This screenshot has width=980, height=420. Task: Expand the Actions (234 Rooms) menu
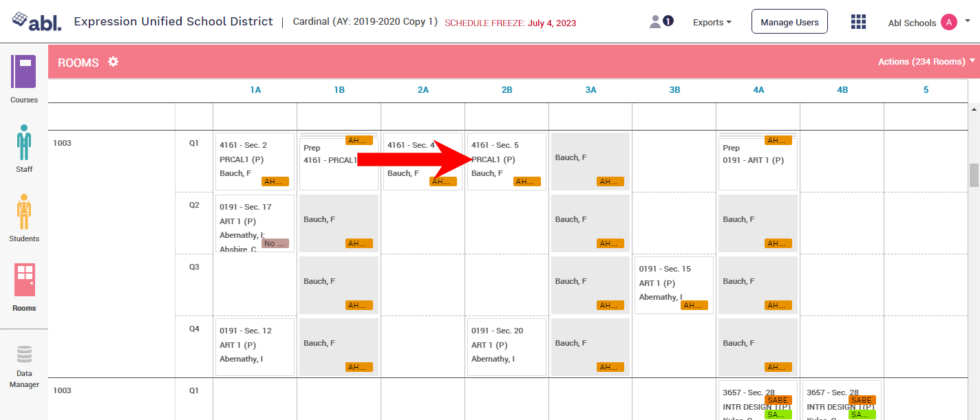pos(926,62)
